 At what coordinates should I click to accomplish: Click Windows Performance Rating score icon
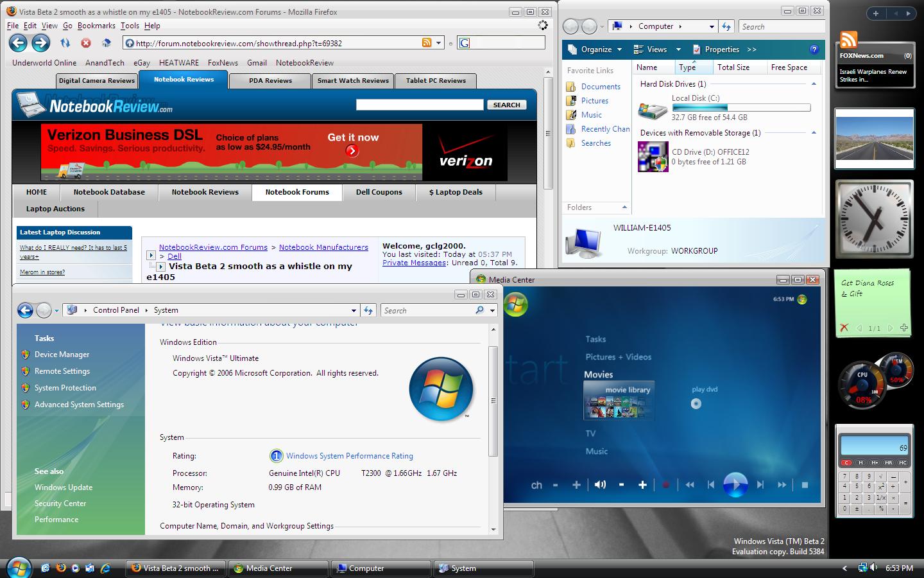[276, 456]
